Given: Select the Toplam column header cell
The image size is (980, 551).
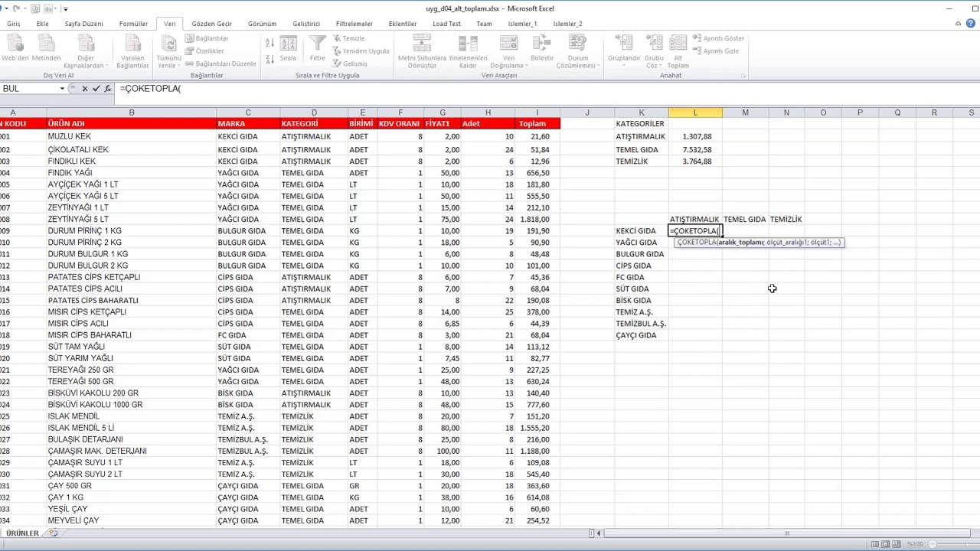Looking at the screenshot, I should click(x=537, y=124).
